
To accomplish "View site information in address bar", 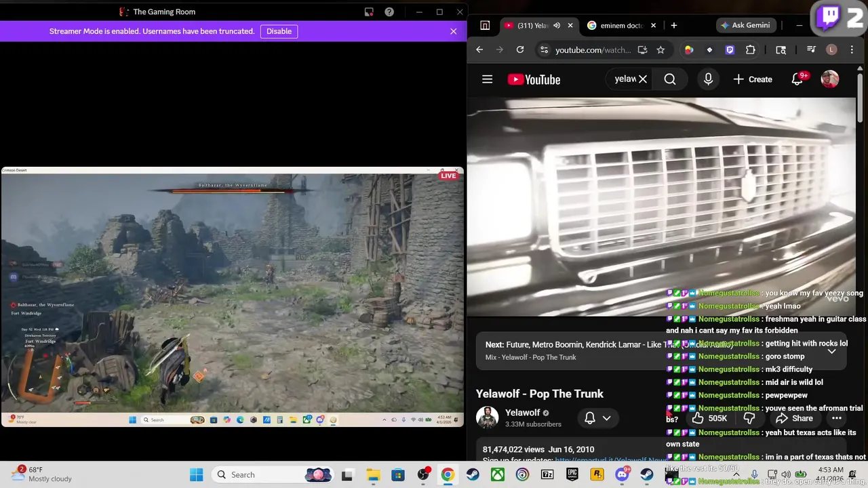I will tap(543, 49).
